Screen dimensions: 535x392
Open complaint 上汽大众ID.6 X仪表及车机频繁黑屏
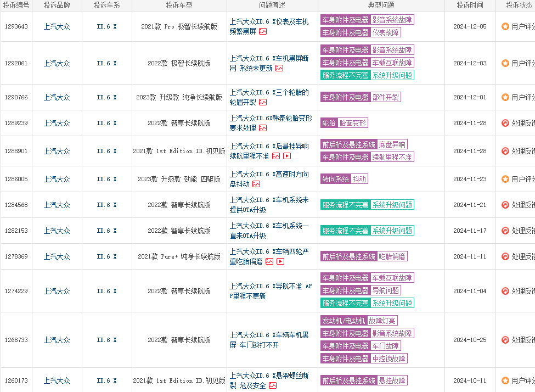(269, 26)
